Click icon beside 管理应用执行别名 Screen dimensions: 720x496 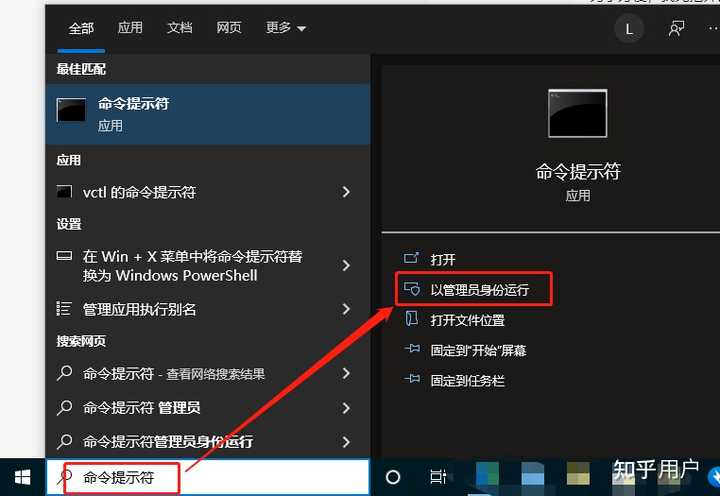tap(64, 309)
